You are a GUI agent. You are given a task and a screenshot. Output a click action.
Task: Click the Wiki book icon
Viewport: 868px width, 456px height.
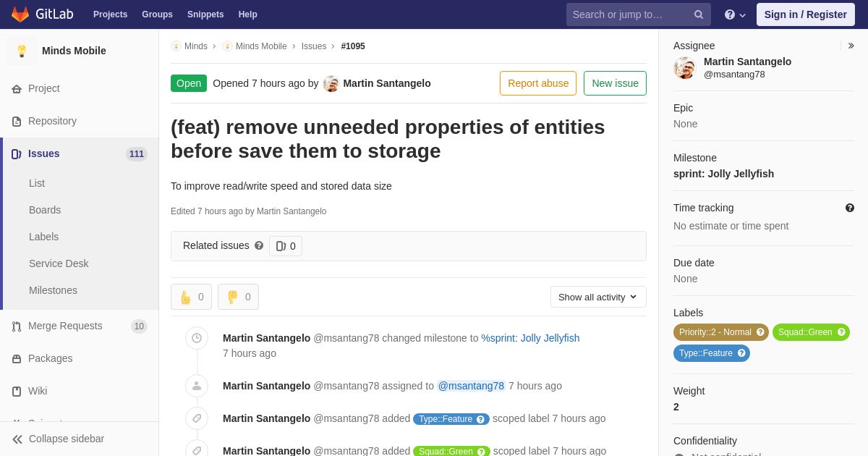pos(17,392)
